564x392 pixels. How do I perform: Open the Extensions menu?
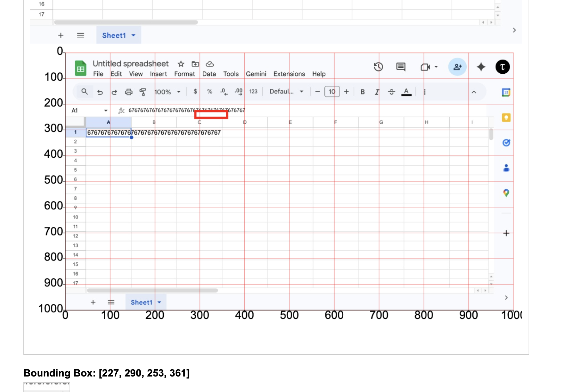coord(289,74)
